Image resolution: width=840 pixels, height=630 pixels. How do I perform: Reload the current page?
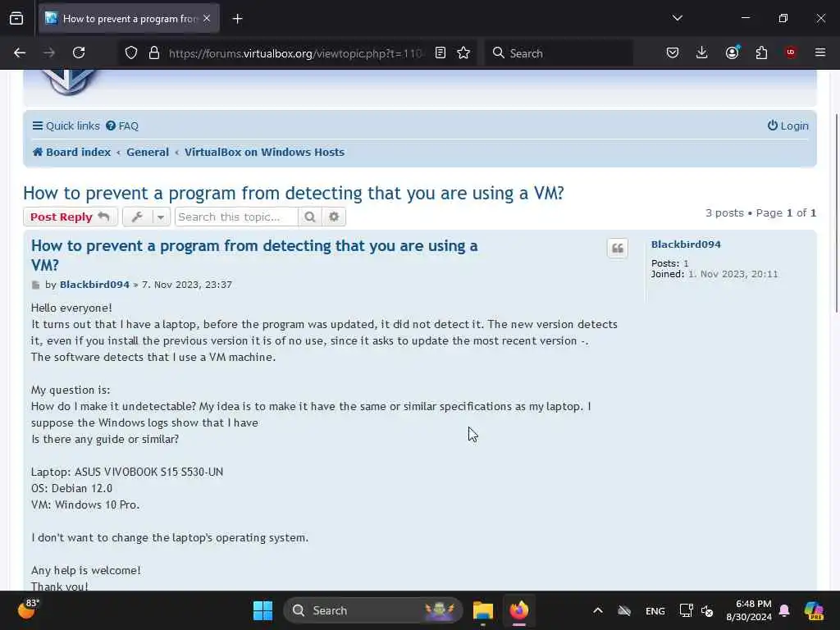[79, 52]
